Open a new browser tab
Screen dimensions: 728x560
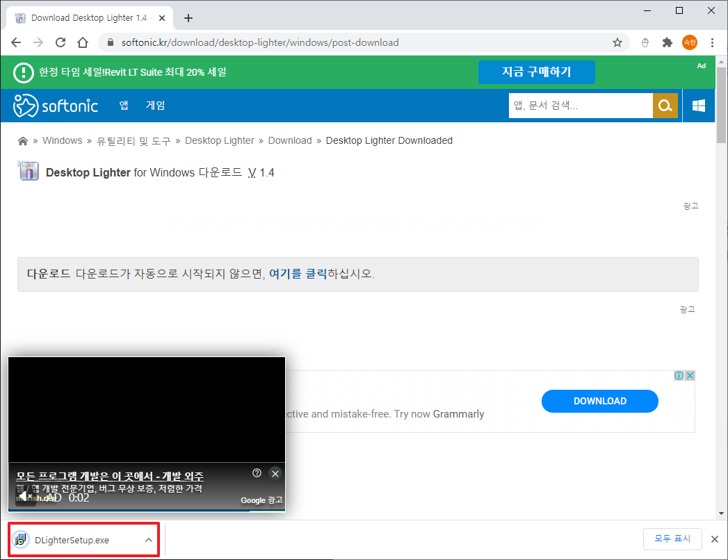pos(188,18)
